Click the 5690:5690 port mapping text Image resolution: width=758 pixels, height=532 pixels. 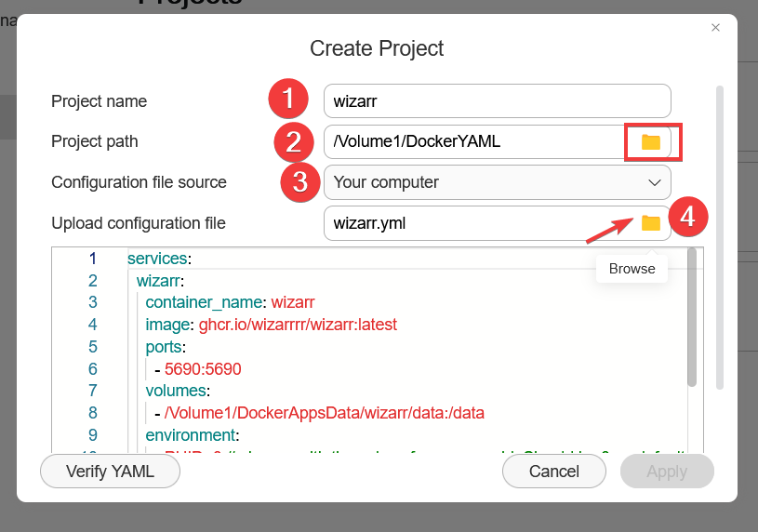[203, 369]
